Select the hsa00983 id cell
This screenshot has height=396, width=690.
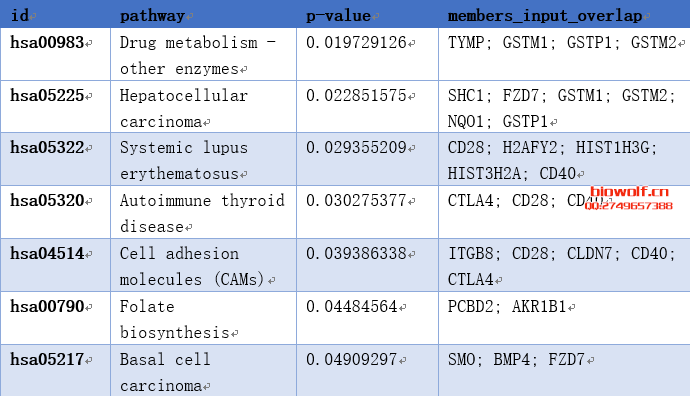pyautogui.click(x=55, y=54)
